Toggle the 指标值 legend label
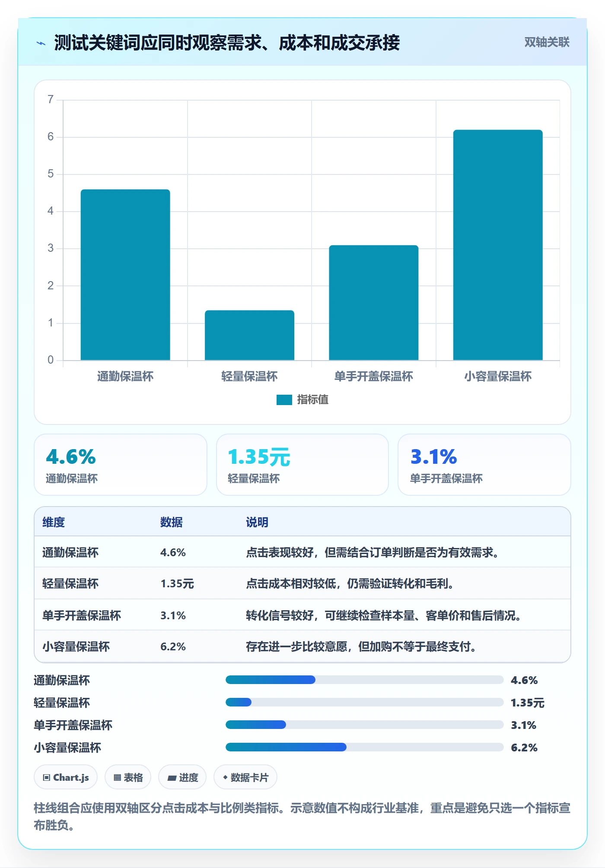The image size is (605, 868). coord(313,400)
